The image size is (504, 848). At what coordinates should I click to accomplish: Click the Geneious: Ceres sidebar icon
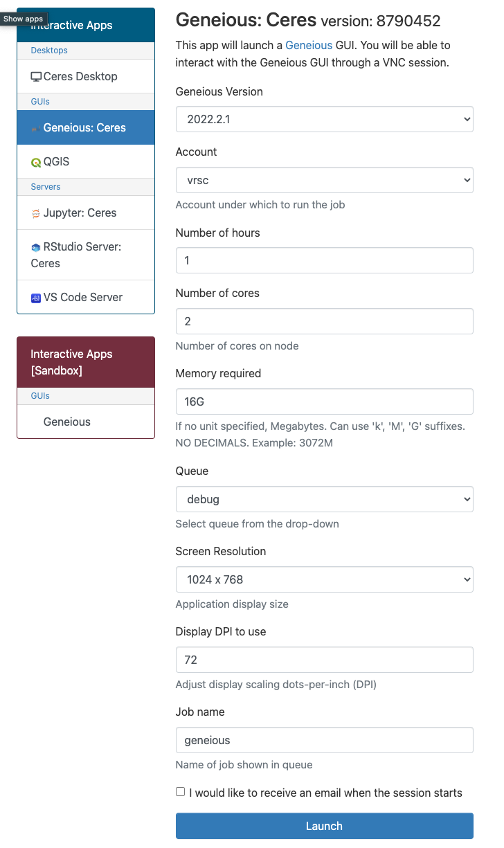[35, 129]
